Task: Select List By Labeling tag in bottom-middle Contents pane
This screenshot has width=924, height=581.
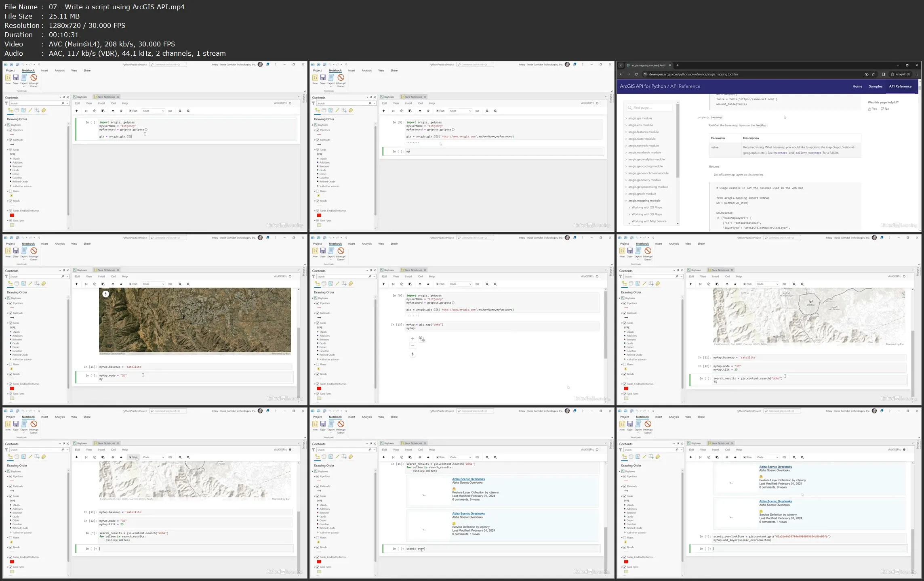Action: pyautogui.click(x=351, y=457)
